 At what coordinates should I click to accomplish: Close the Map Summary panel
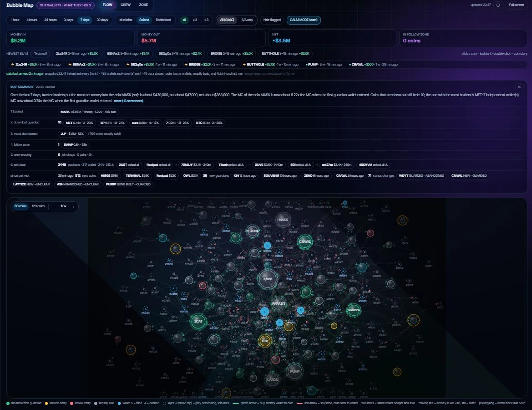519,87
